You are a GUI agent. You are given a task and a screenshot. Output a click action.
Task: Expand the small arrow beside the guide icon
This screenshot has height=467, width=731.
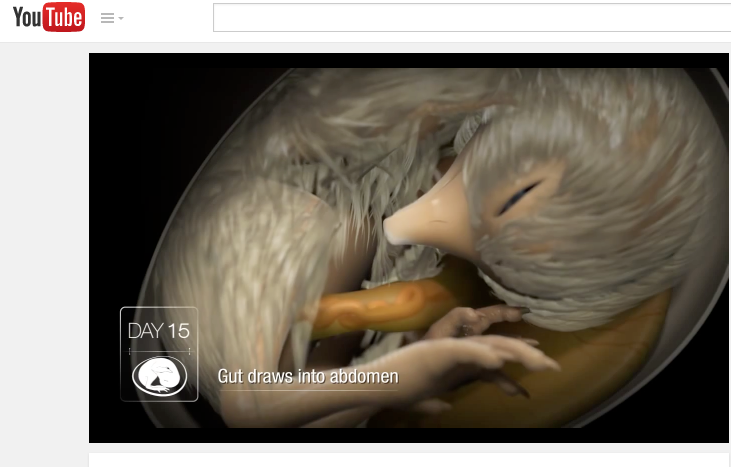click(x=121, y=18)
